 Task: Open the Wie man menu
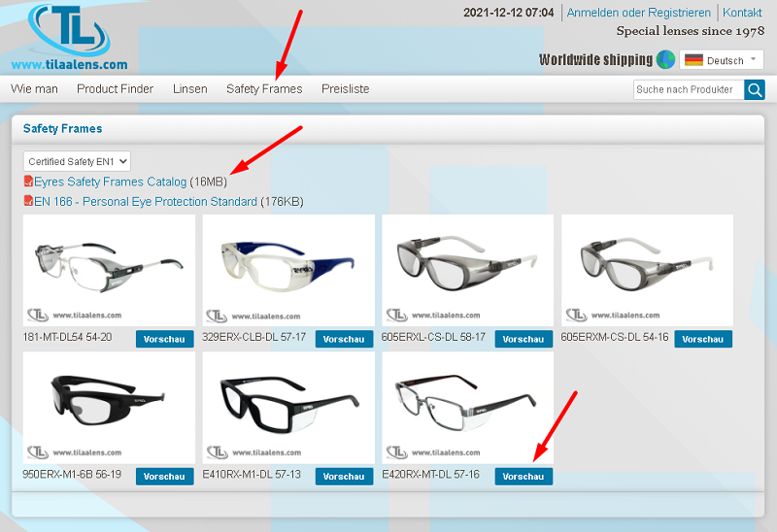[x=34, y=88]
